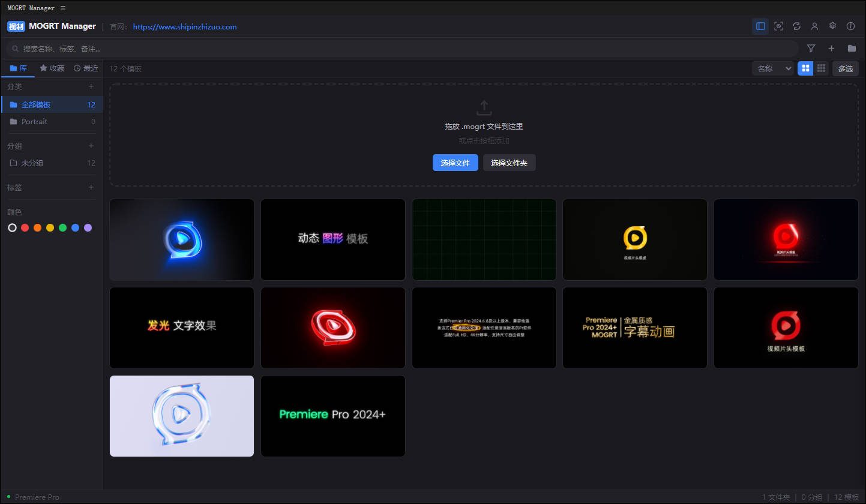Switch to the 收藏 favorites tab
This screenshot has width=866, height=504.
tap(52, 68)
